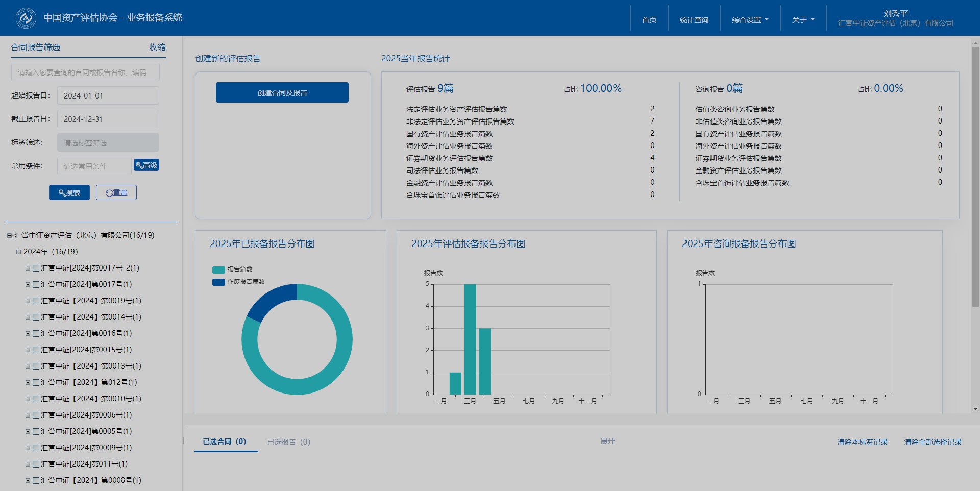Image resolution: width=980 pixels, height=491 pixels.
Task: Click the 清除全部选择记录 link
Action: tap(933, 442)
